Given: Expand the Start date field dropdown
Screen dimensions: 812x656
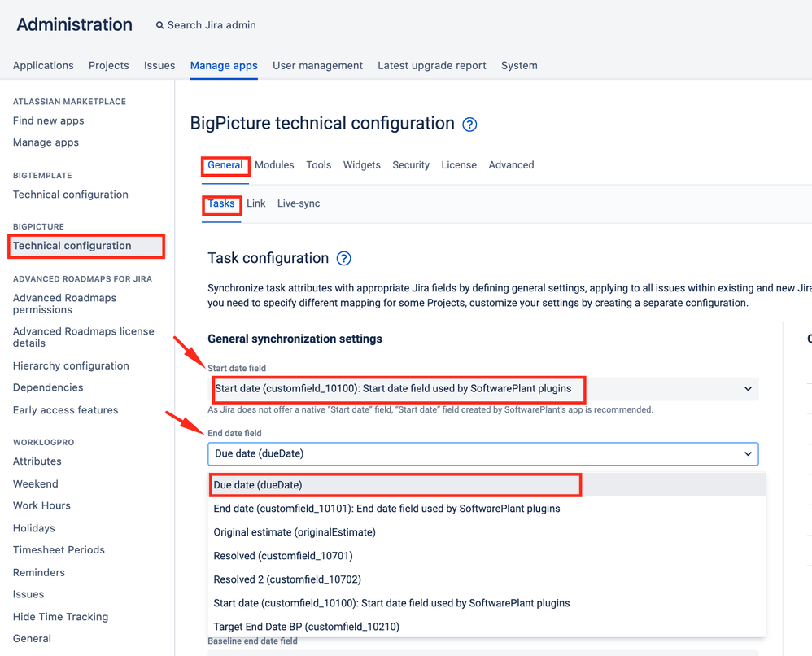Looking at the screenshot, I should 482,388.
